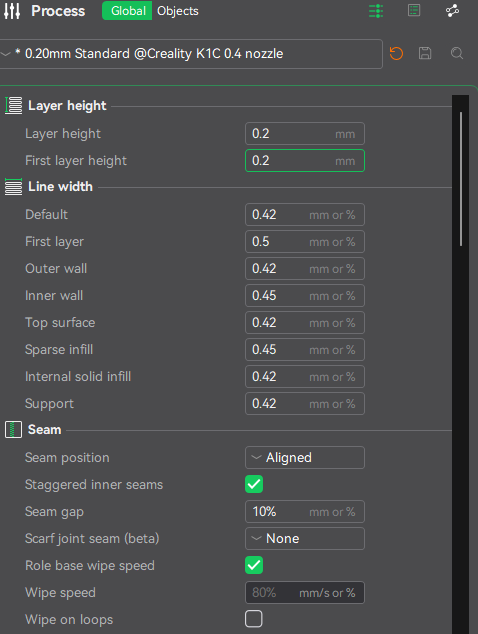Click the Process sliders icon
Image resolution: width=478 pixels, height=634 pixels.
click(x=12, y=11)
